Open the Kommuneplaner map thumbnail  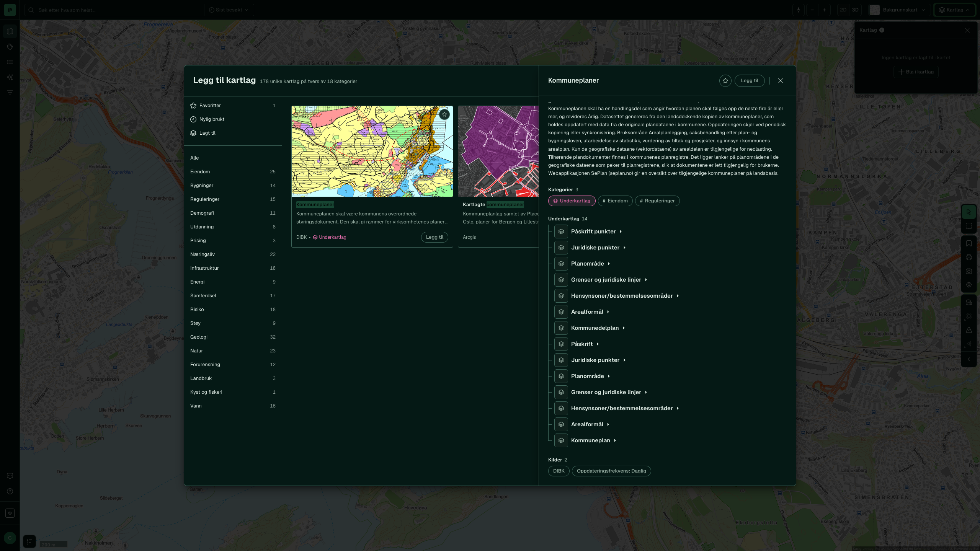tap(372, 152)
